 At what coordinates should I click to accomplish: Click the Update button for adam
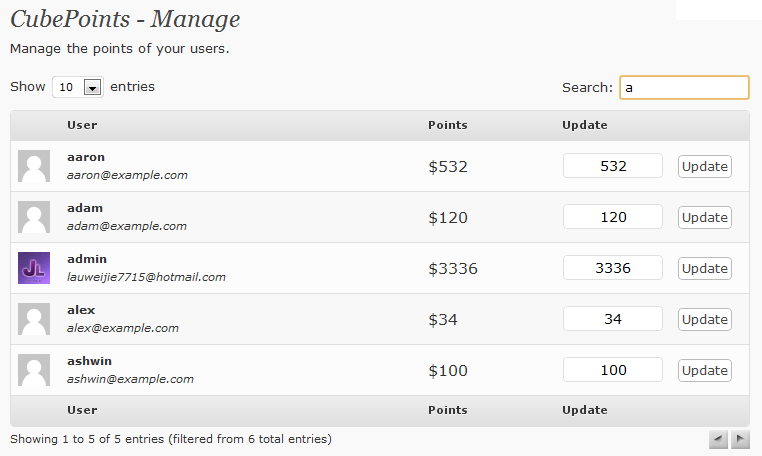(x=704, y=217)
